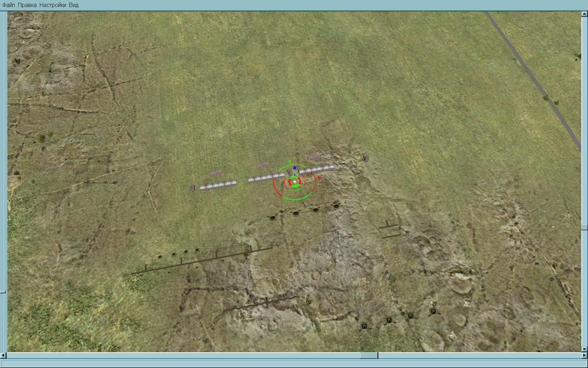
Task: Click the vertical scrollbar down arrow
Action: 584,349
